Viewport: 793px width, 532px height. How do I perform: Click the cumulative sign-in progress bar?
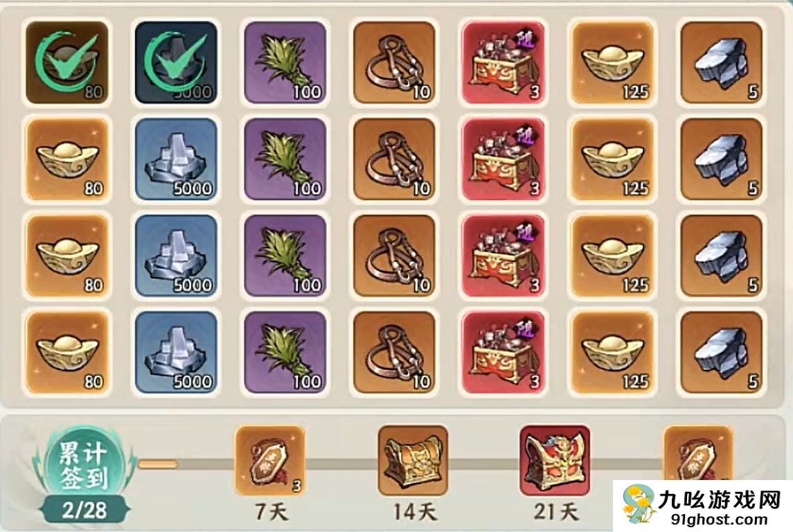click(x=400, y=463)
